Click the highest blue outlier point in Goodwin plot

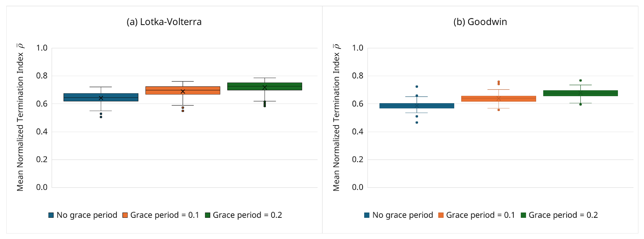(417, 87)
